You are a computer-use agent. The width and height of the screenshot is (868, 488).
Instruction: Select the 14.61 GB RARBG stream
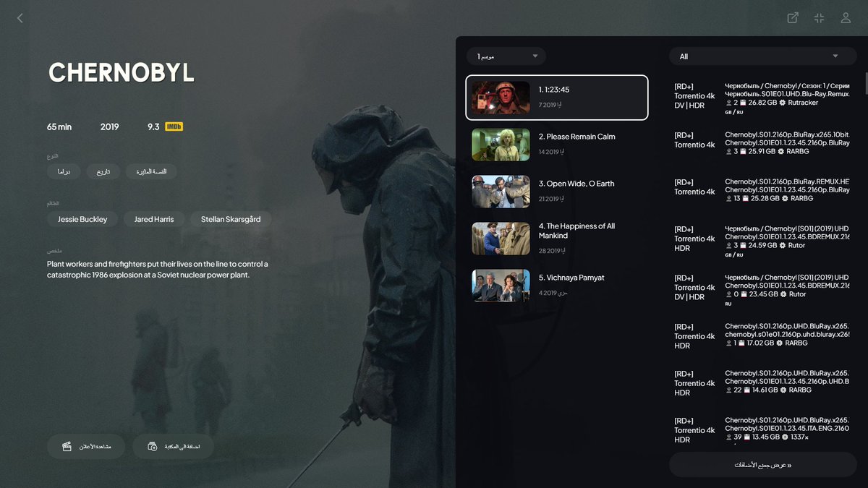762,382
